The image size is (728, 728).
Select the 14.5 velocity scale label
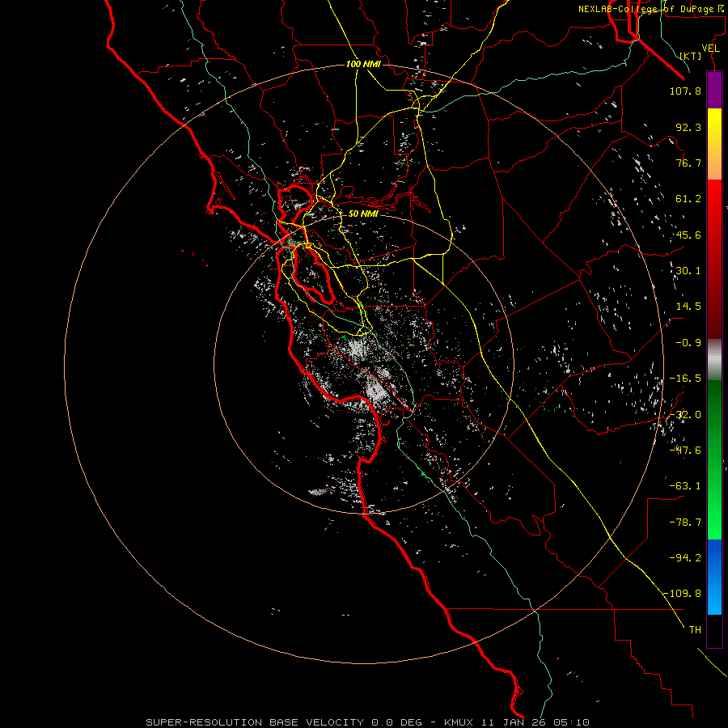point(688,307)
